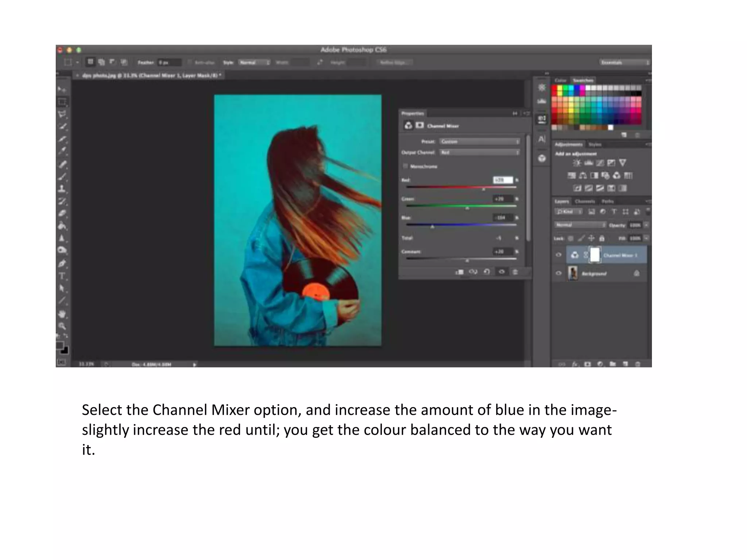Viewport: 747px width, 560px height.
Task: Click the Blue channel slider track
Action: (461, 225)
